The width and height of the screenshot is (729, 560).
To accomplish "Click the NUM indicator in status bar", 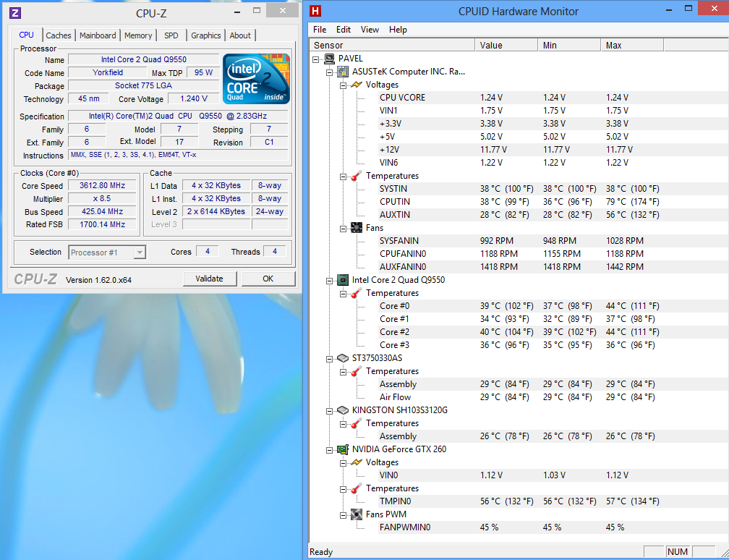I will [678, 551].
